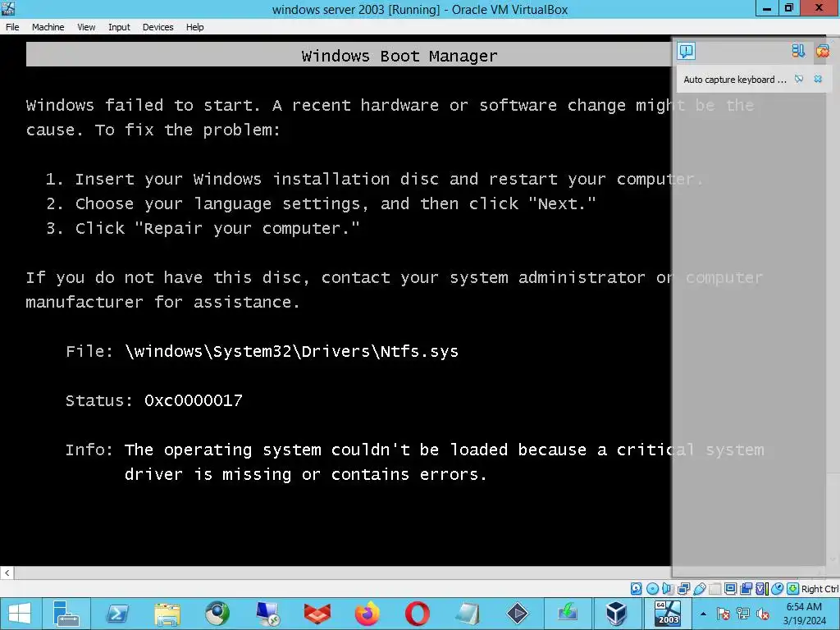This screenshot has height=630, width=840.
Task: Click the keyboard capture green arrow indicator
Action: click(x=793, y=589)
